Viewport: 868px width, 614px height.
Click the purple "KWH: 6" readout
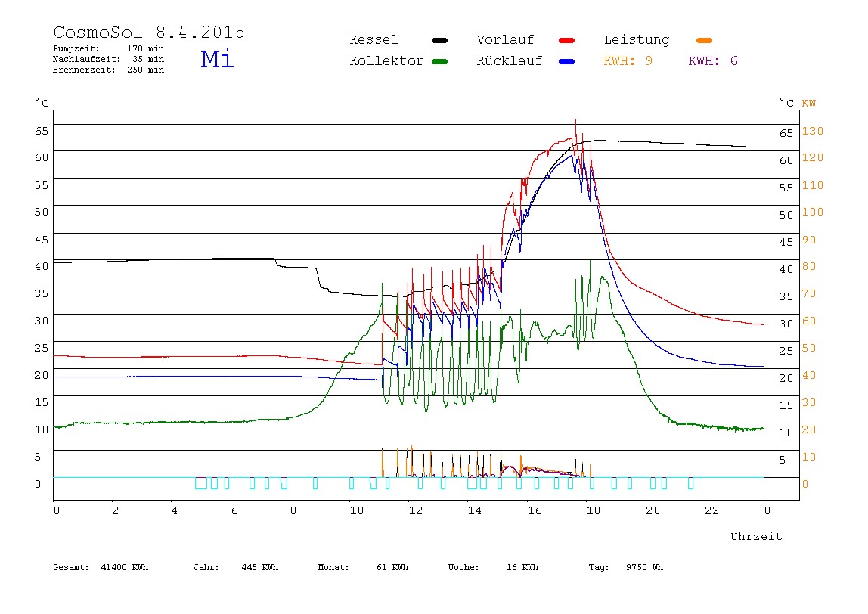713,61
